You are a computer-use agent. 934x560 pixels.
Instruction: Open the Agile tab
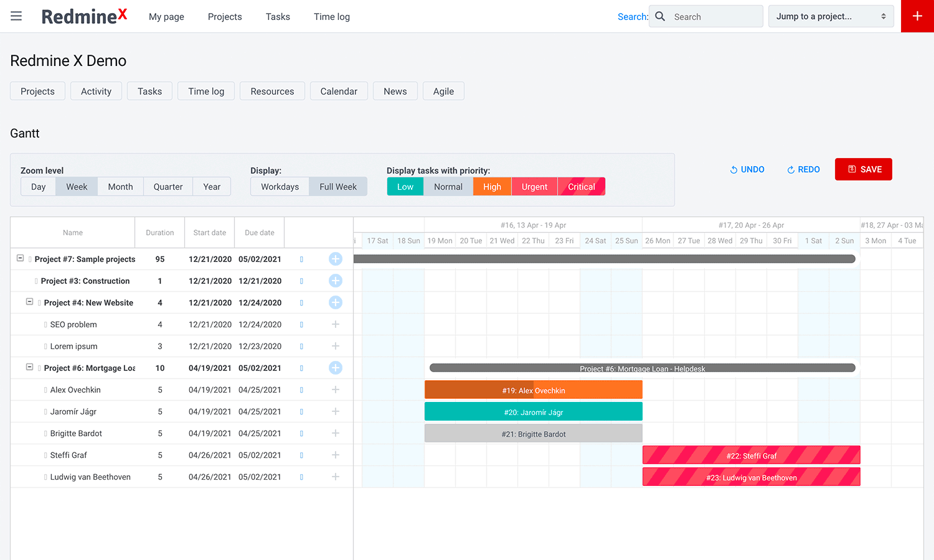[443, 91]
